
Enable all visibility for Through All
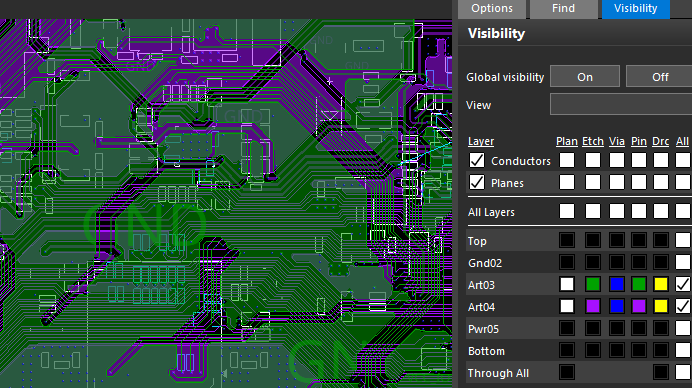pos(683,372)
